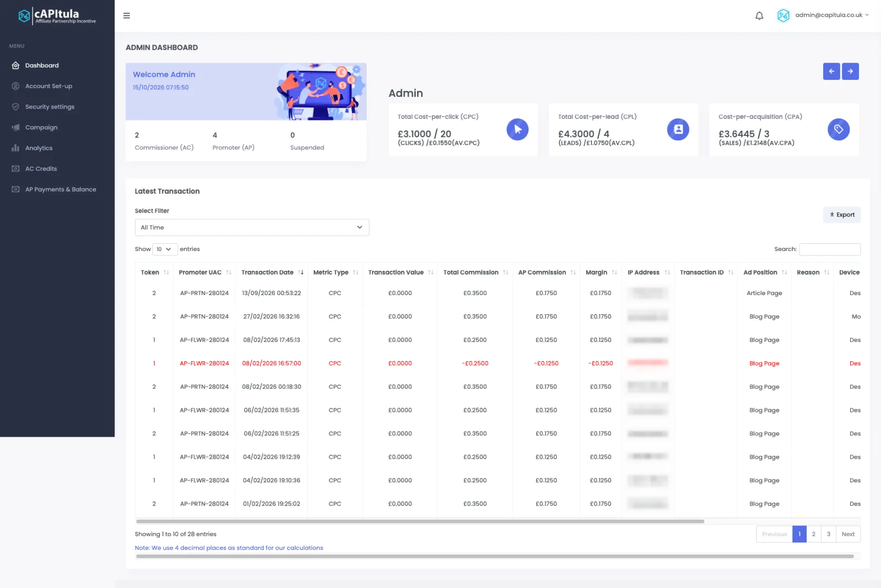881x588 pixels.
Task: Open the admin@capitula.co.uk account dropdown
Action: 831,15
